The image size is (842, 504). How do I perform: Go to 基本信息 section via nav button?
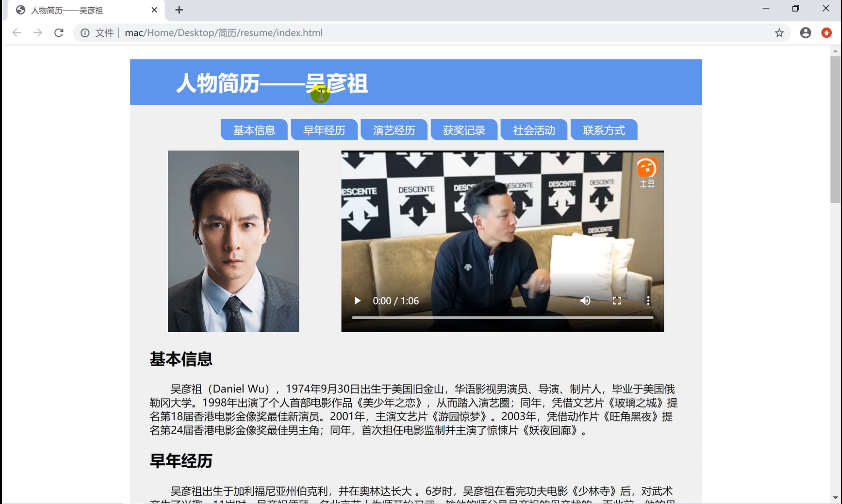(254, 130)
